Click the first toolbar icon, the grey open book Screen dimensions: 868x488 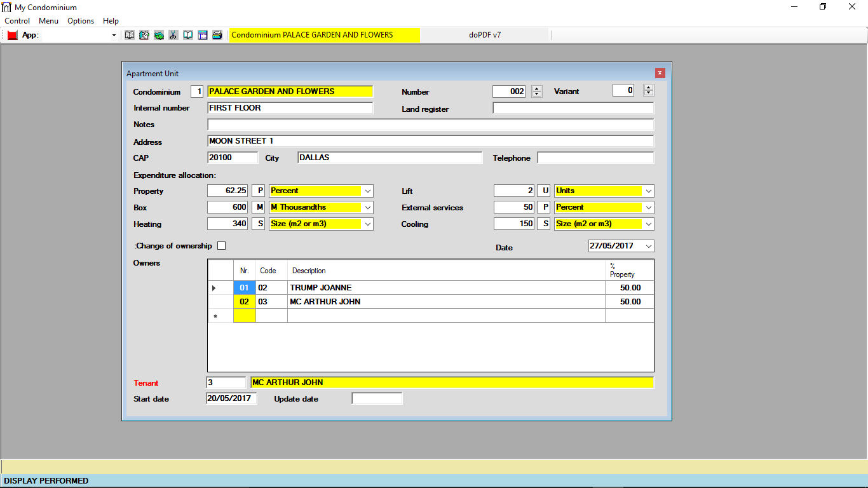130,35
